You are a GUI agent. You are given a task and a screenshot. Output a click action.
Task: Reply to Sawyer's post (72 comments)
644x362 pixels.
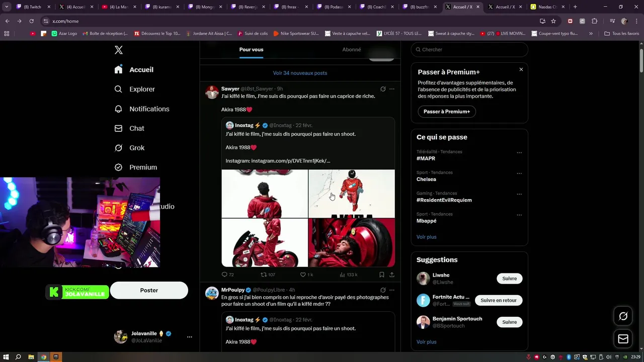[227, 275]
